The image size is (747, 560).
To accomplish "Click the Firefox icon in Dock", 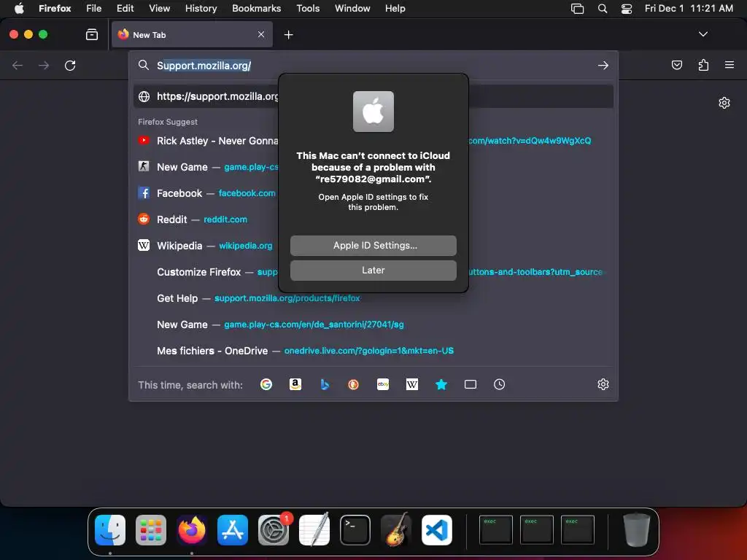I will (x=192, y=530).
